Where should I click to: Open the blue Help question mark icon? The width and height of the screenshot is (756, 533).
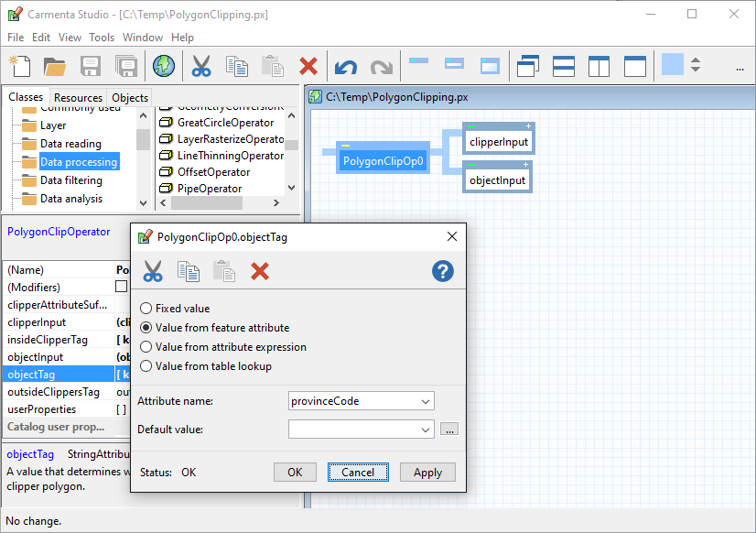tap(443, 271)
